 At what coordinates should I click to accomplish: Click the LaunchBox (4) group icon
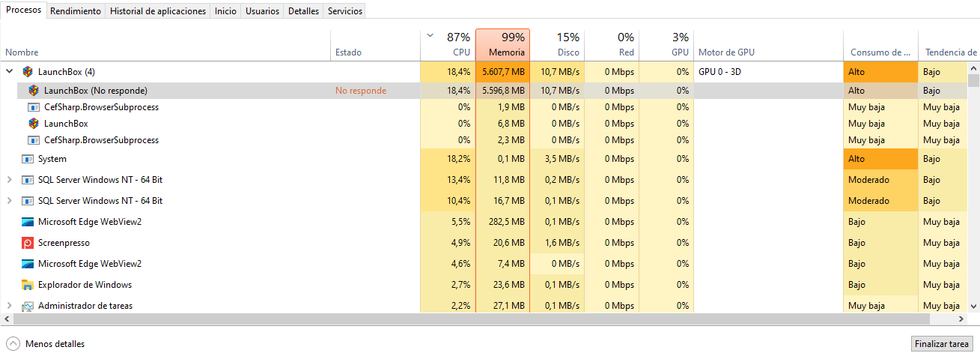(28, 72)
